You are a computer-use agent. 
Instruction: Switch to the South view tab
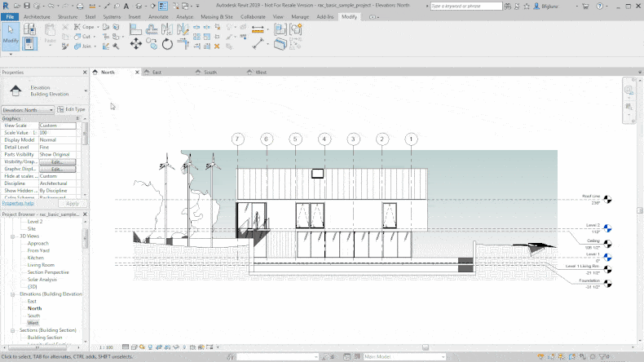[x=210, y=73]
